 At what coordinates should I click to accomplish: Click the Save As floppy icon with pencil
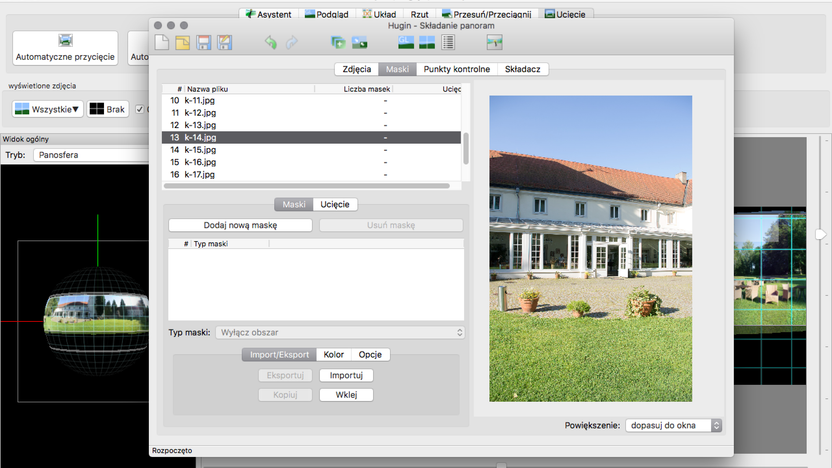[x=225, y=42]
